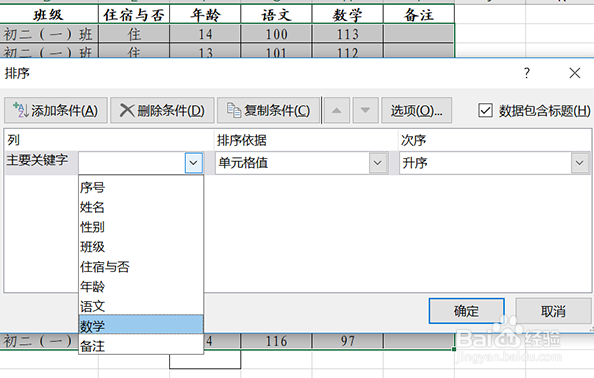Click the cell with value 100
594x378 pixels.
click(276, 34)
